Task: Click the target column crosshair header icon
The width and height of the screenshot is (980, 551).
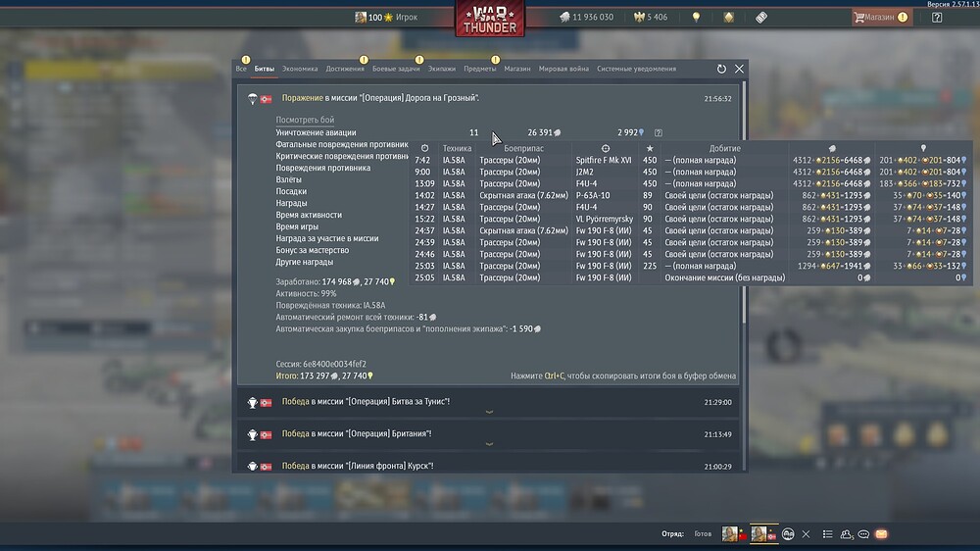Action: point(606,148)
